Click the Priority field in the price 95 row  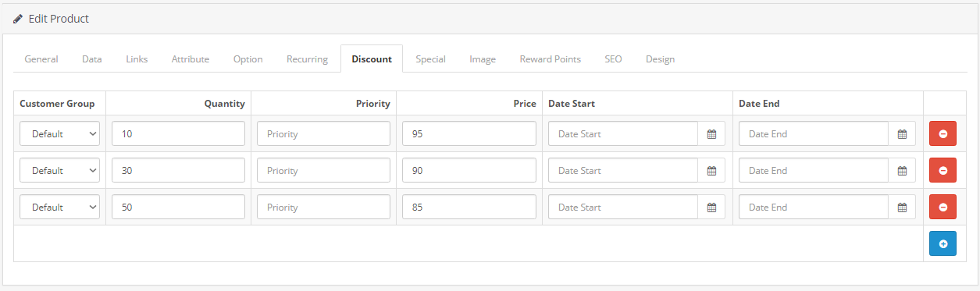click(x=323, y=133)
